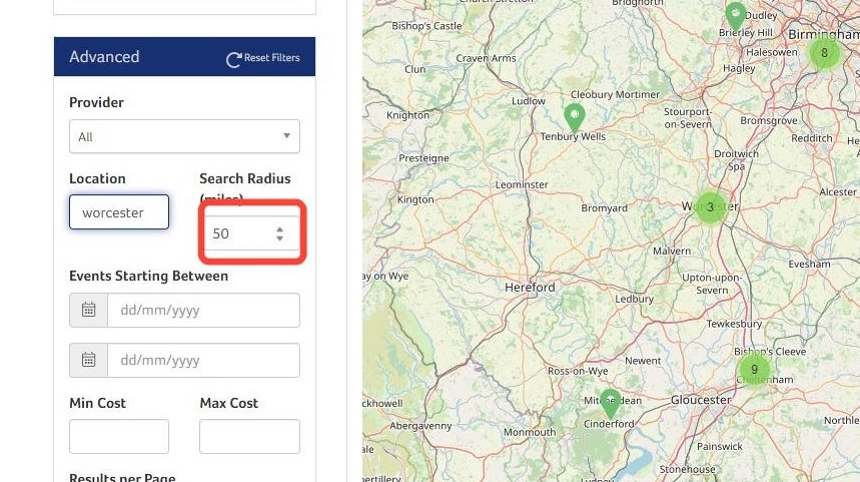Open the Provider dropdown showing All
The image size is (860, 482).
[184, 136]
